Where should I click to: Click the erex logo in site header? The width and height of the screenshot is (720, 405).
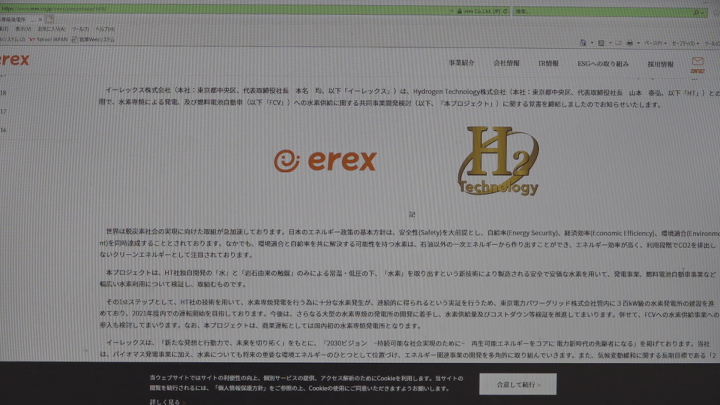coord(15,60)
